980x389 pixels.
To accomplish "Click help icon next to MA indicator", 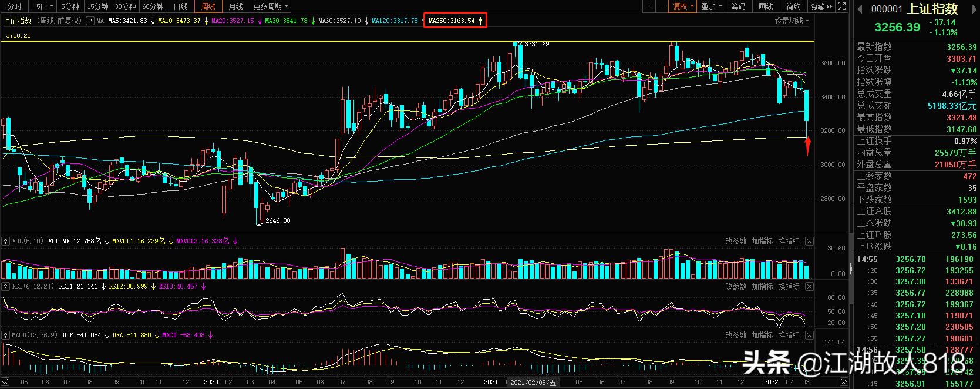I will point(90,21).
